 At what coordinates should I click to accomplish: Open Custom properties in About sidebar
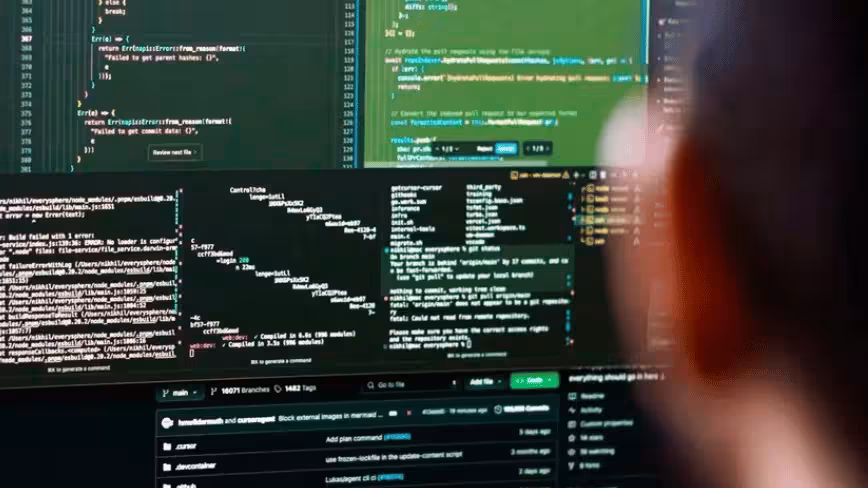point(606,424)
